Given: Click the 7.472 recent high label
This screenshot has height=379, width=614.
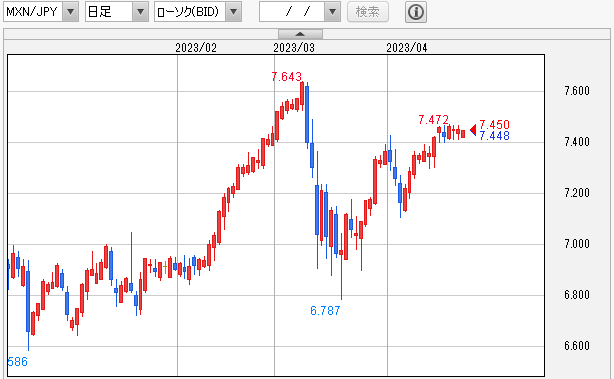Looking at the screenshot, I should [x=433, y=119].
